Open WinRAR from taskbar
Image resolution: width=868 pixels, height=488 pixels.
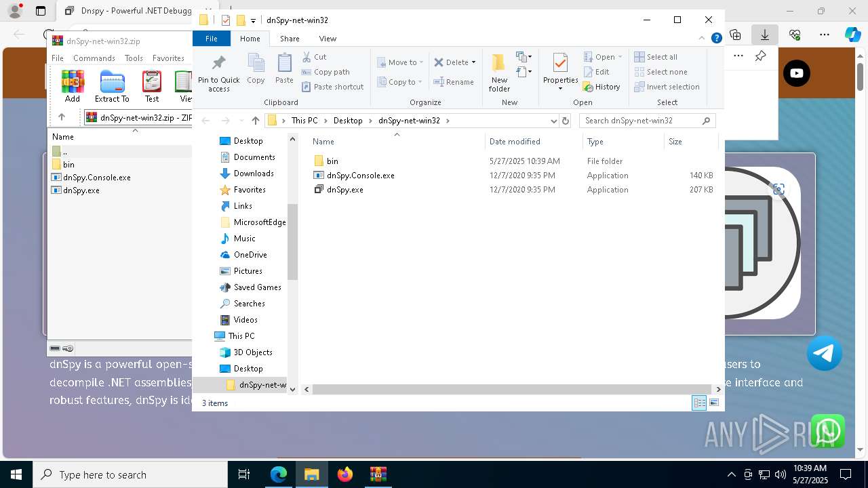point(378,474)
